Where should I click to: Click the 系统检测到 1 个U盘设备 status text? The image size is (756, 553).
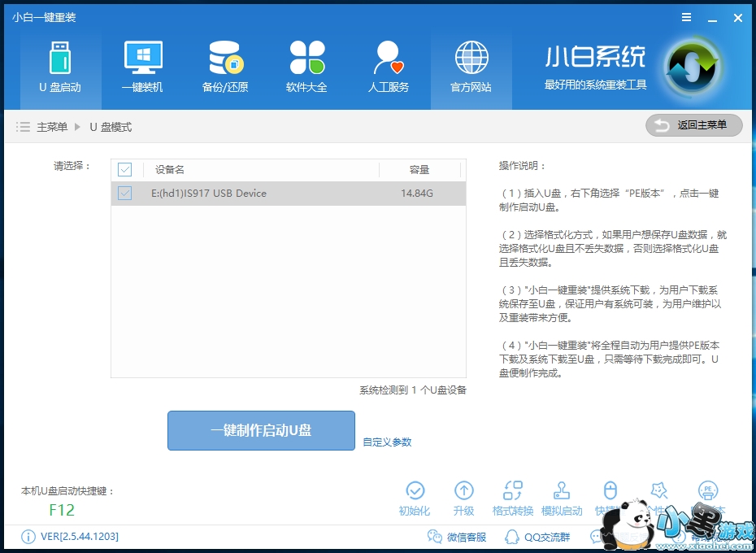point(413,390)
